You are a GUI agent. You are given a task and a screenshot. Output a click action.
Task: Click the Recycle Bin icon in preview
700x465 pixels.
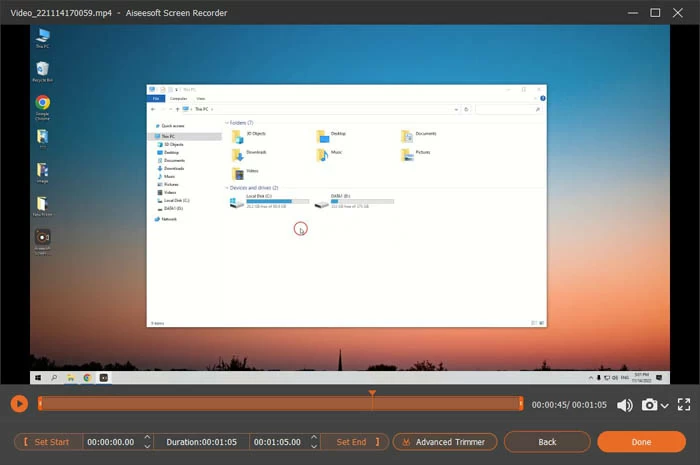click(42, 71)
